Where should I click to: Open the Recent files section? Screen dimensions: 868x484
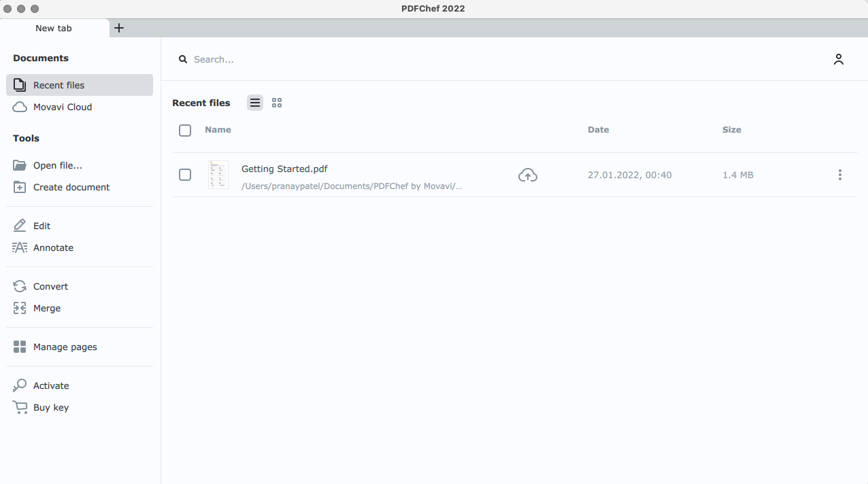pyautogui.click(x=80, y=85)
